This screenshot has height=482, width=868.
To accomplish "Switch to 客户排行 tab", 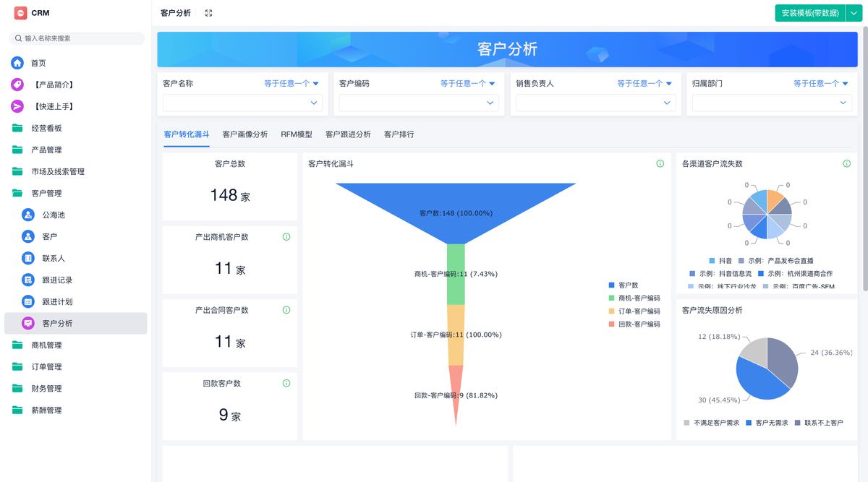I will coord(399,134).
